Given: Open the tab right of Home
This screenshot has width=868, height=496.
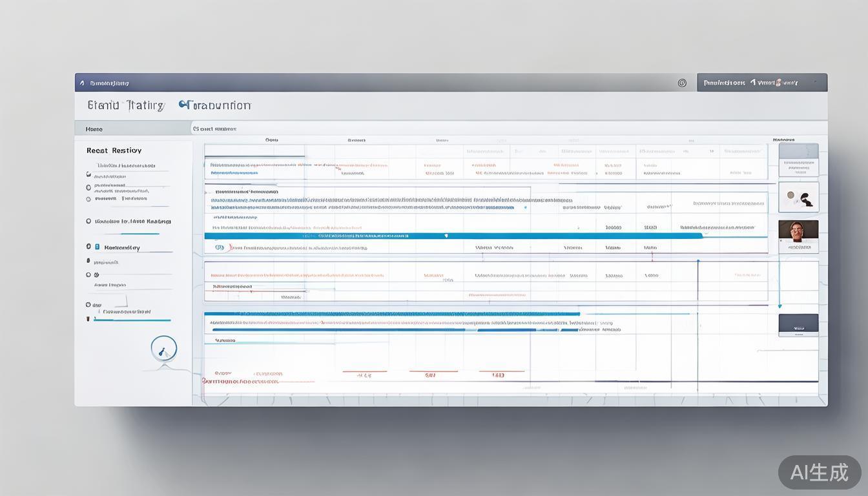Looking at the screenshot, I should tap(214, 129).
